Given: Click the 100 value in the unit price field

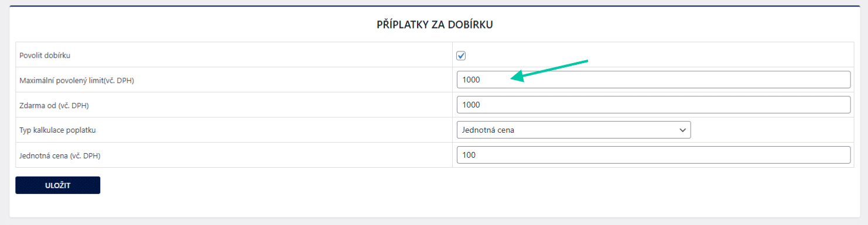Looking at the screenshot, I should 469,155.
